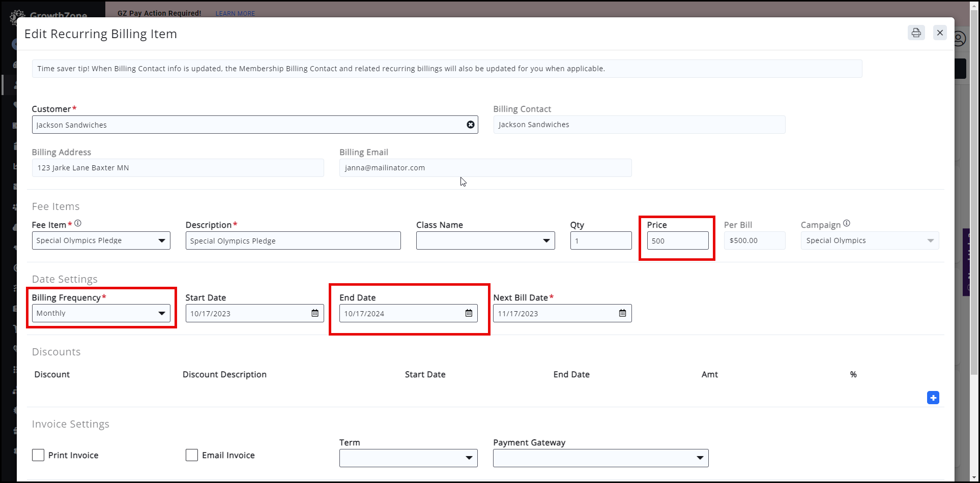Click the print icon in dialog header
Viewport: 980px width, 483px height.
[x=916, y=33]
